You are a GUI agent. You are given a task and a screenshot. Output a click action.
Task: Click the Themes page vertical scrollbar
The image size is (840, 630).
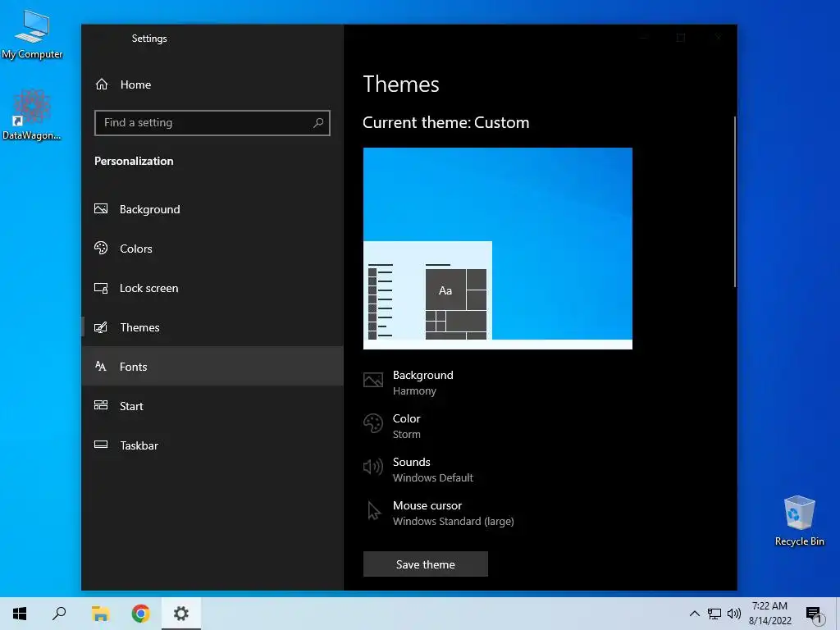[x=735, y=202]
